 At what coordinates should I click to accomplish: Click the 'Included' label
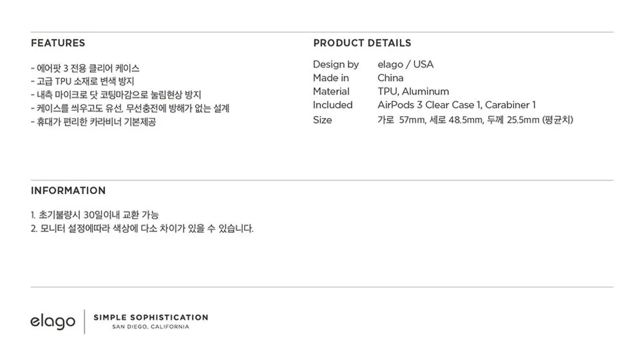(333, 105)
